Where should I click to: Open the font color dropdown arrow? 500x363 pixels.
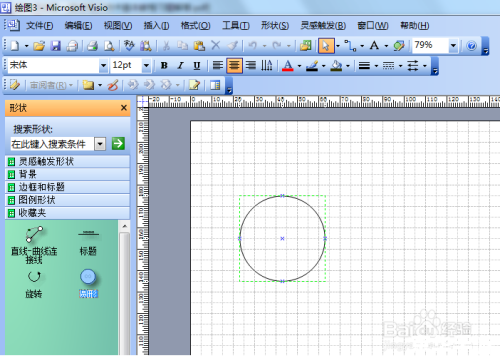coord(299,66)
